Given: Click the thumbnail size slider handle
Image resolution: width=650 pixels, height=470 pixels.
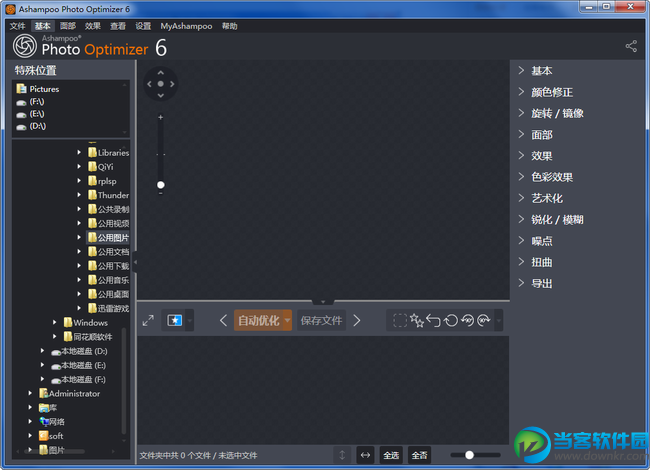Looking at the screenshot, I should click(x=469, y=455).
